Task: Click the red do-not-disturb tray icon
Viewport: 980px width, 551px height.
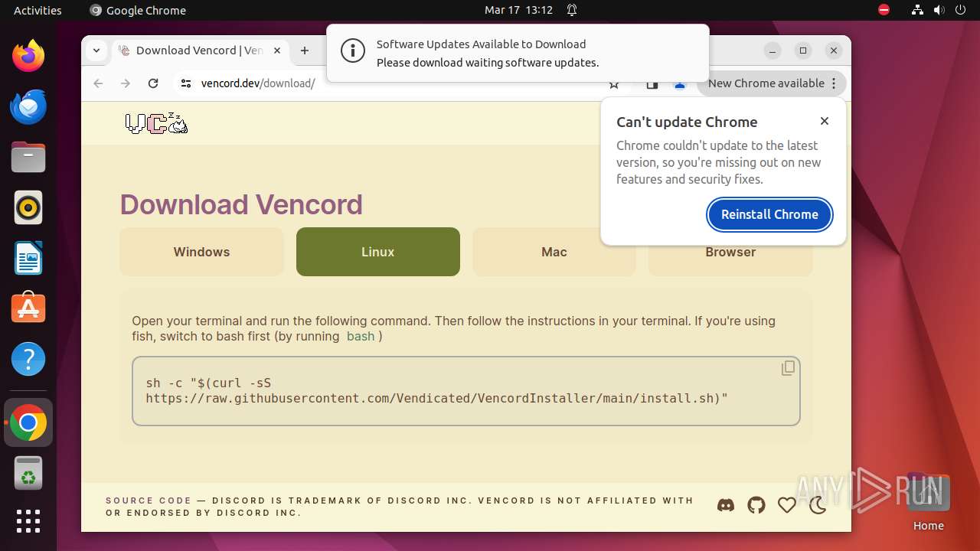Action: pyautogui.click(x=884, y=10)
